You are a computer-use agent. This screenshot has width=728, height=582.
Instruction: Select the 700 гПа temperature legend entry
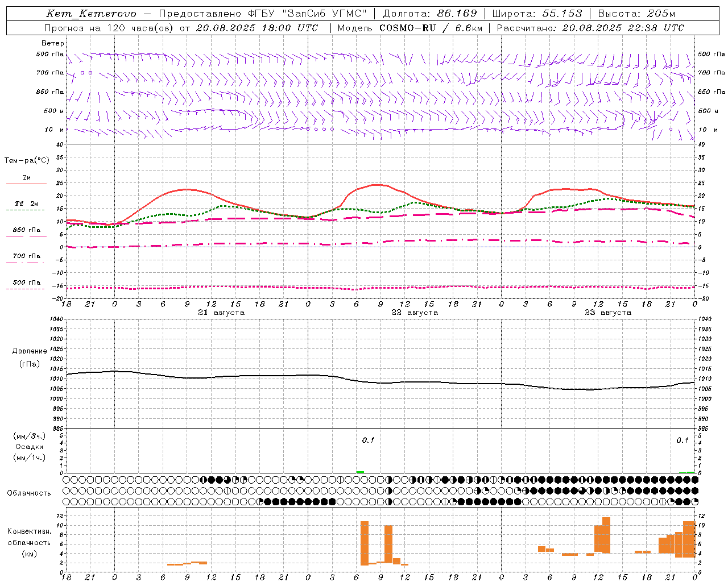26,259
